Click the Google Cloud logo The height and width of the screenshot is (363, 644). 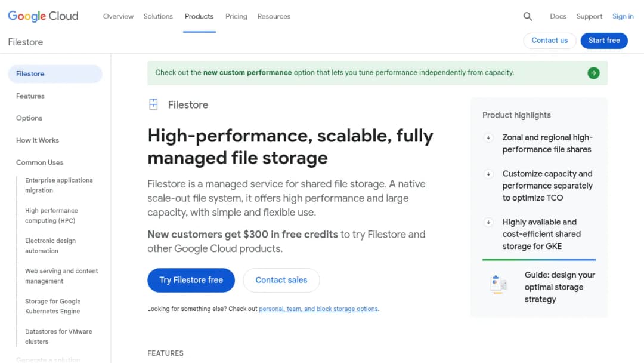tap(43, 16)
